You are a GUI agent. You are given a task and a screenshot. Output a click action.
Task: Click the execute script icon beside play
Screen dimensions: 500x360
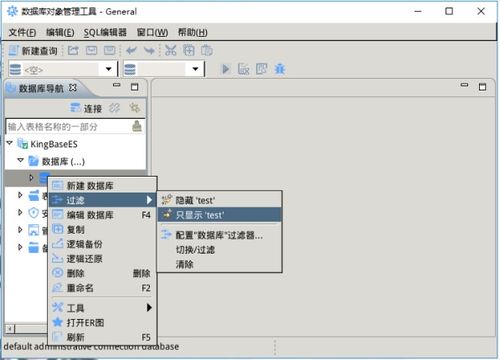244,69
